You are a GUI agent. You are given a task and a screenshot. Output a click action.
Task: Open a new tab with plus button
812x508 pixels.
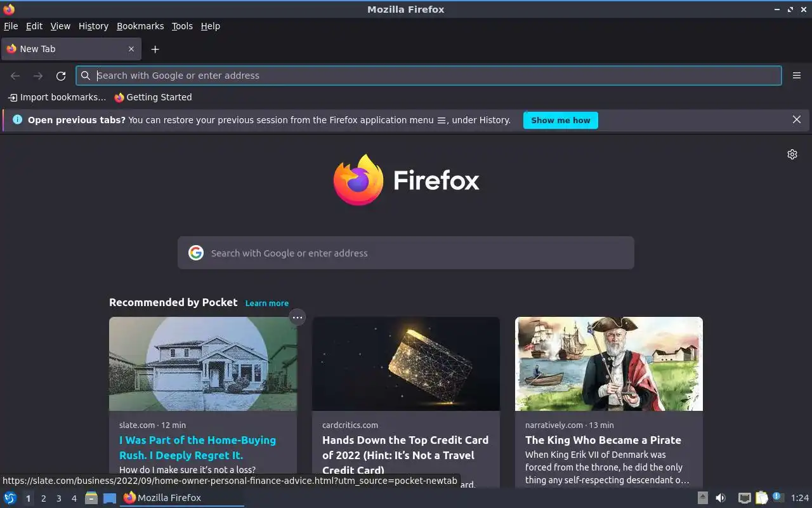[155, 49]
